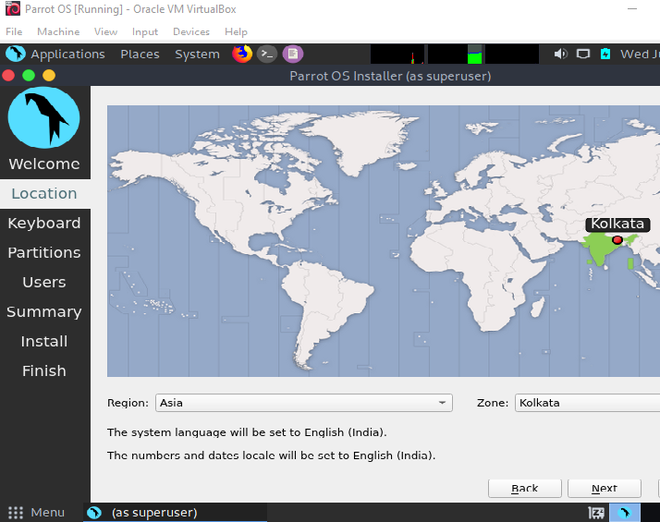Click the network display icon in panel
The image size is (660, 522).
[x=583, y=54]
